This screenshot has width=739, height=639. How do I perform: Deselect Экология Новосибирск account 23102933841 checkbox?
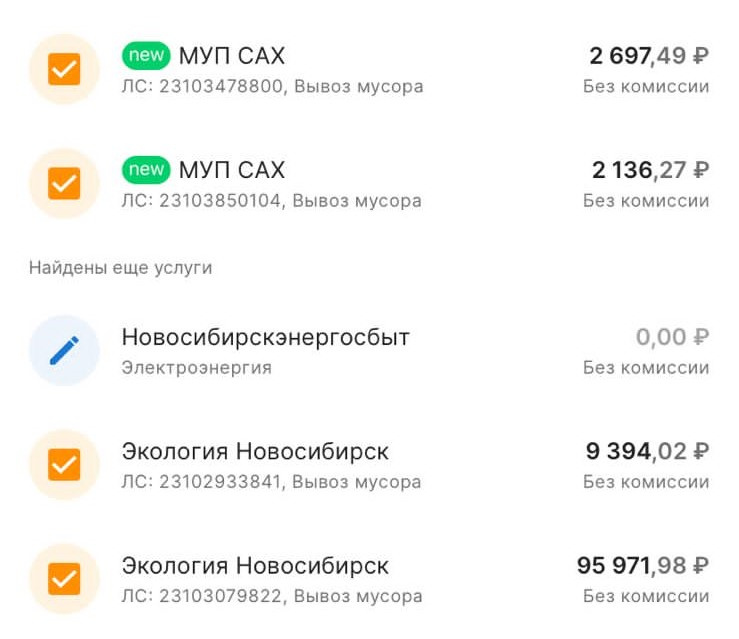pos(64,465)
